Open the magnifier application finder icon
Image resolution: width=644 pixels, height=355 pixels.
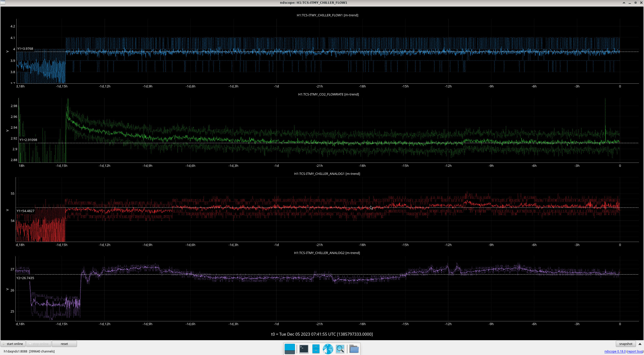(x=340, y=349)
